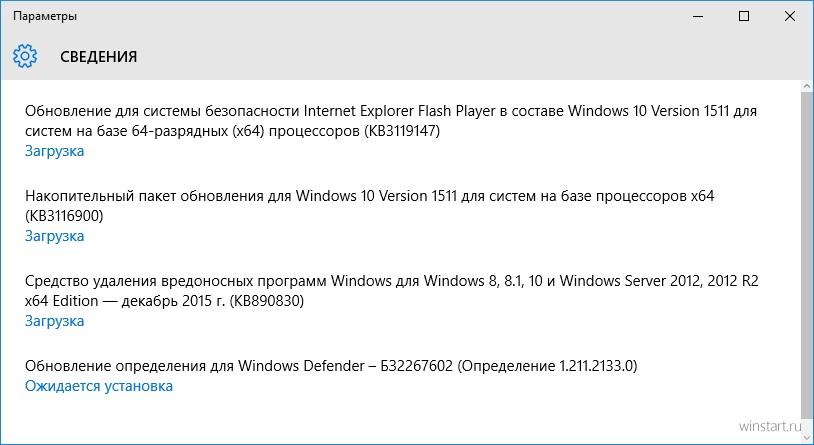Select the Средство удаления вредоносных программ entry
814x445 pixels.
(392, 291)
